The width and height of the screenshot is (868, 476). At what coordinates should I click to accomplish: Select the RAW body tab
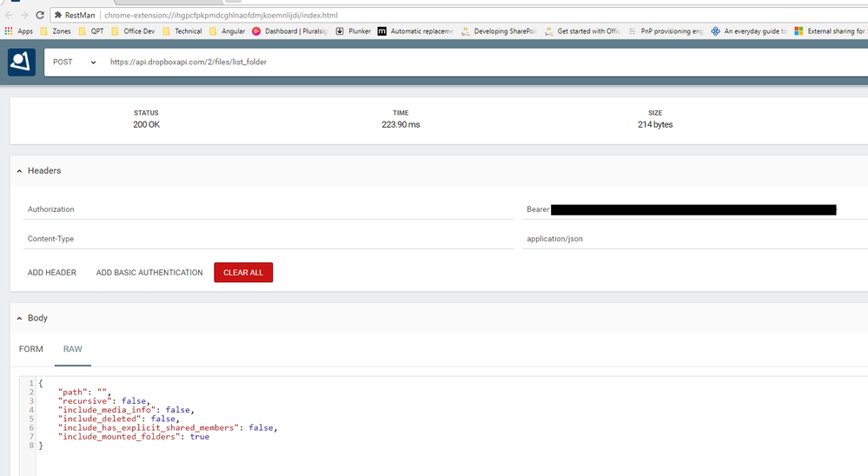73,349
